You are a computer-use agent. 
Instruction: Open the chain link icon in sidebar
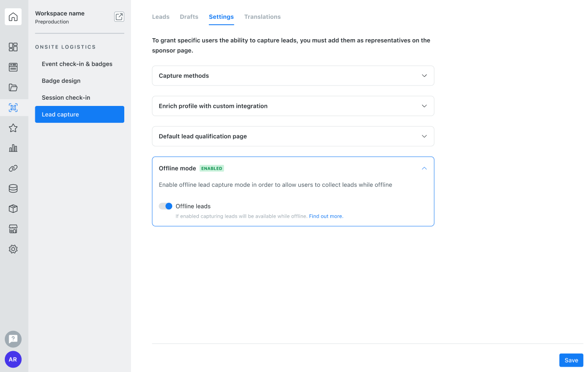tap(13, 168)
